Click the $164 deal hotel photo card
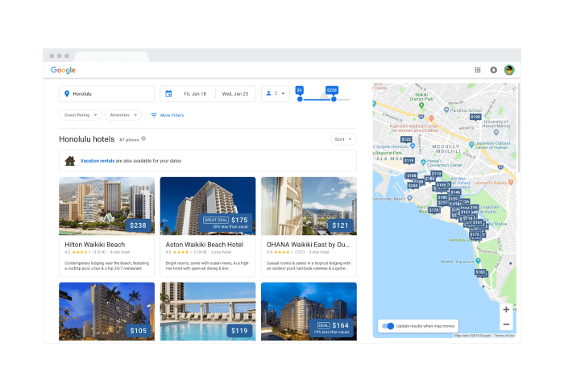 point(309,312)
